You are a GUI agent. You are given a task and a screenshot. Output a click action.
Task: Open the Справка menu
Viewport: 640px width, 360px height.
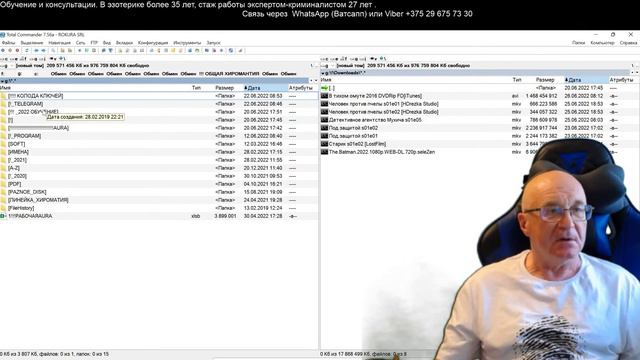[x=628, y=42]
